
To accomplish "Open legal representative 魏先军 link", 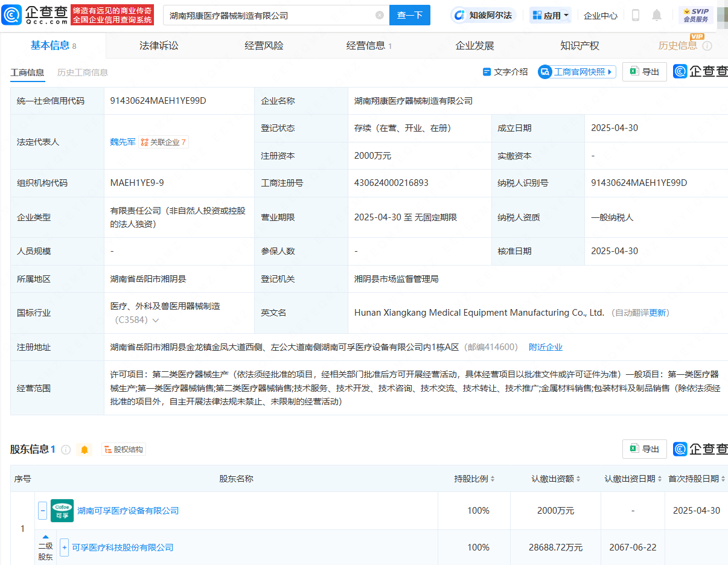I will pos(123,142).
